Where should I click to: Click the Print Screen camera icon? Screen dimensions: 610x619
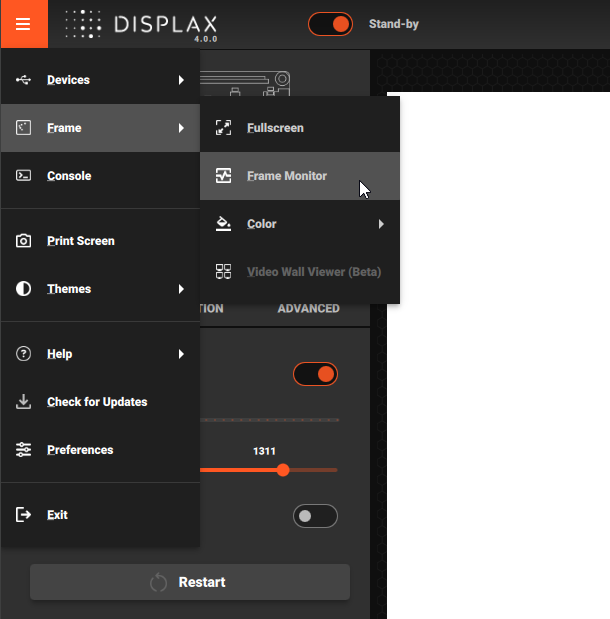click(24, 241)
